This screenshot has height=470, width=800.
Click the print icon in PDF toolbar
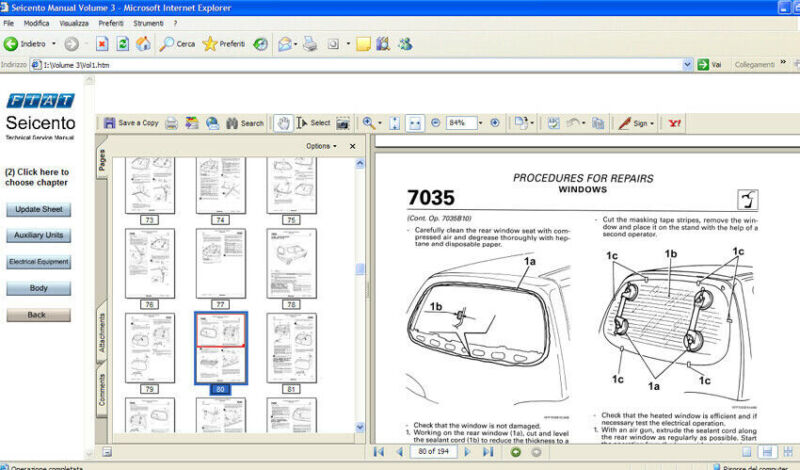tap(171, 123)
